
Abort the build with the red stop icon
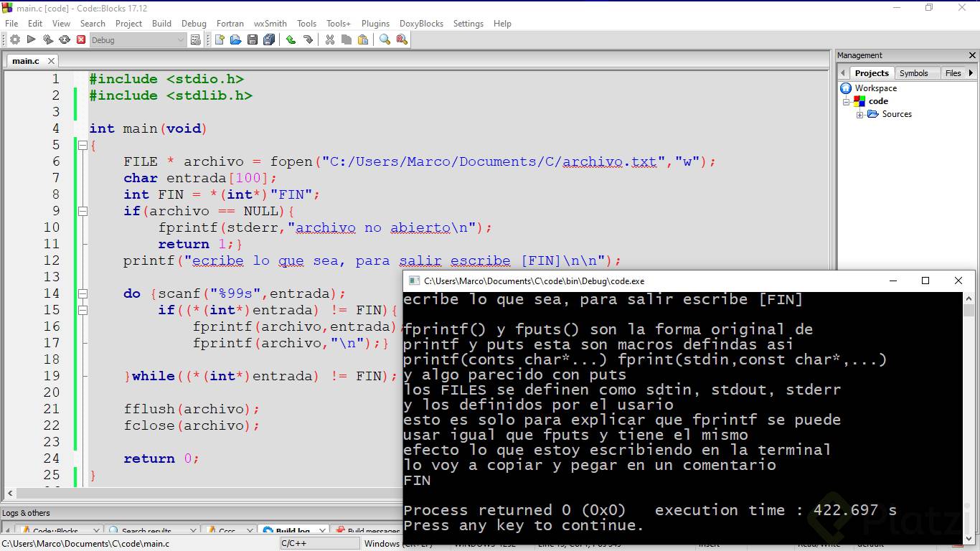click(x=81, y=40)
